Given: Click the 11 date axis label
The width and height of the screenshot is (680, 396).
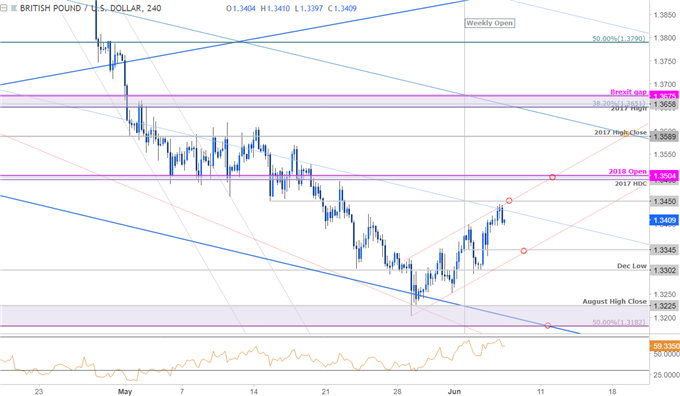Looking at the screenshot, I should coord(541,391).
